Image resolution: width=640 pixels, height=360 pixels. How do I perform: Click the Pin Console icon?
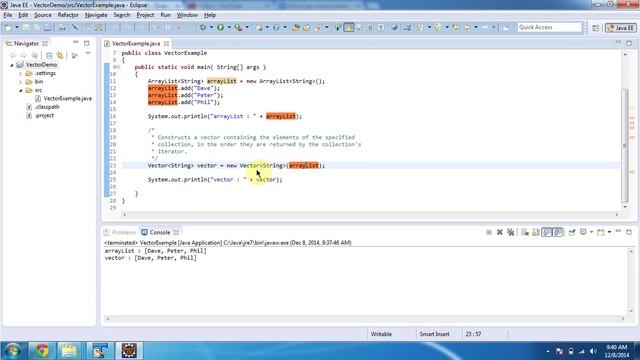572,232
